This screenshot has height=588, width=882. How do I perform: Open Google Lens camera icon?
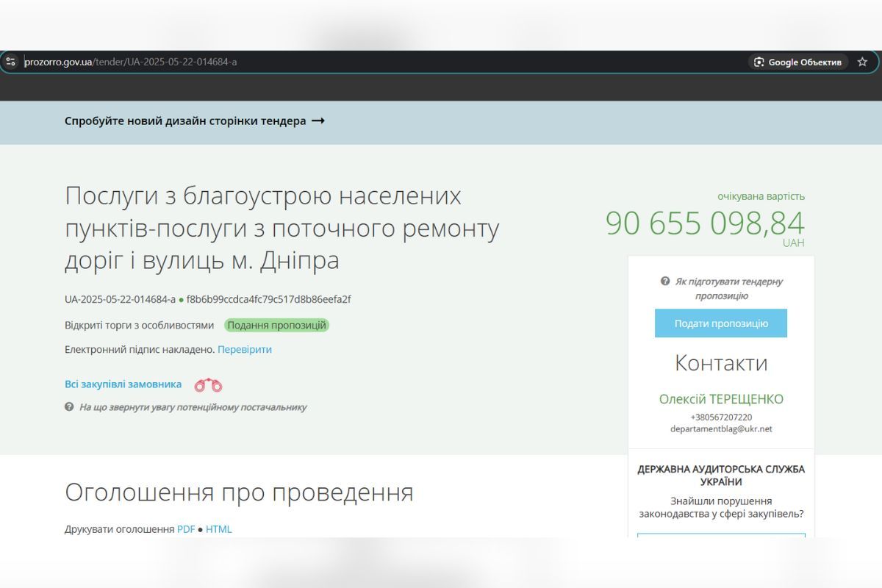(758, 62)
